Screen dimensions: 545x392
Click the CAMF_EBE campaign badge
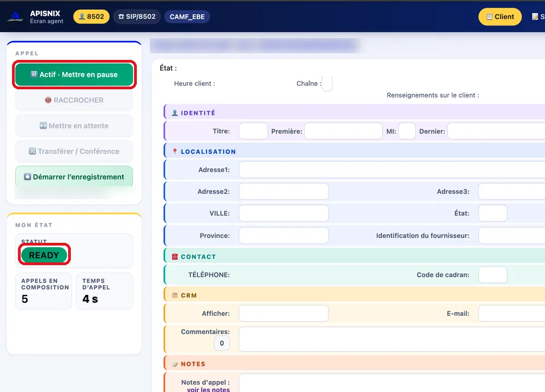[x=187, y=17]
